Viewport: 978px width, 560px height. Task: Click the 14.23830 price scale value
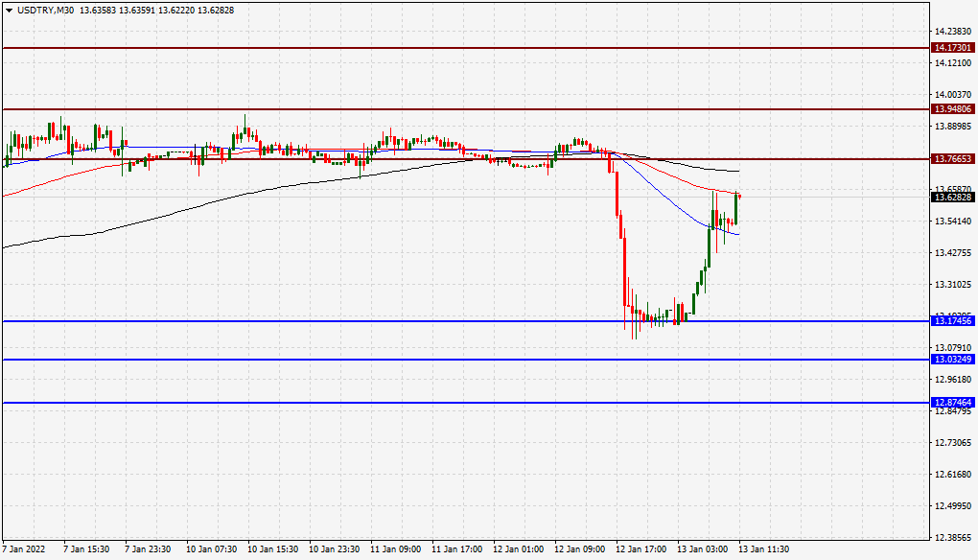(952, 32)
